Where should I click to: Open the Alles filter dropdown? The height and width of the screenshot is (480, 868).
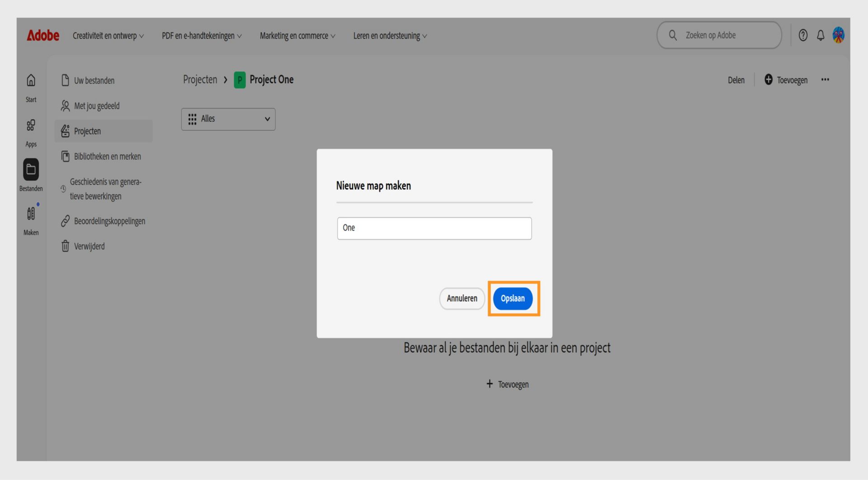[228, 119]
